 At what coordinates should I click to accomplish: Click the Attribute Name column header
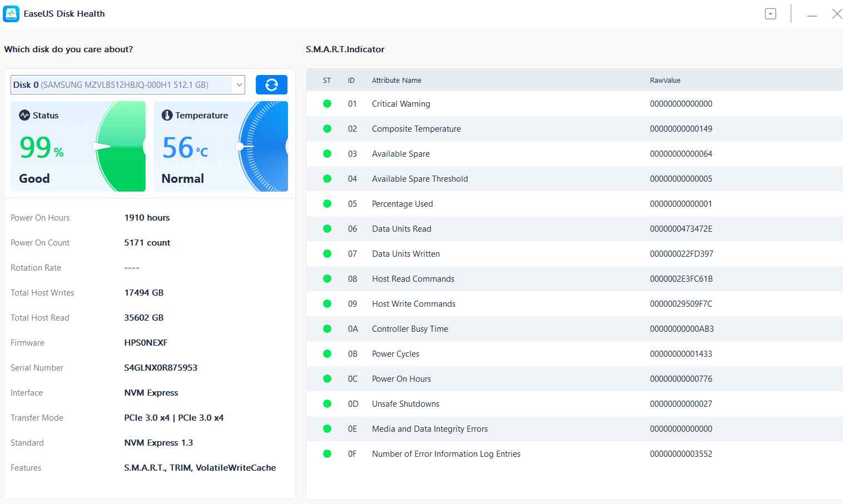point(396,81)
